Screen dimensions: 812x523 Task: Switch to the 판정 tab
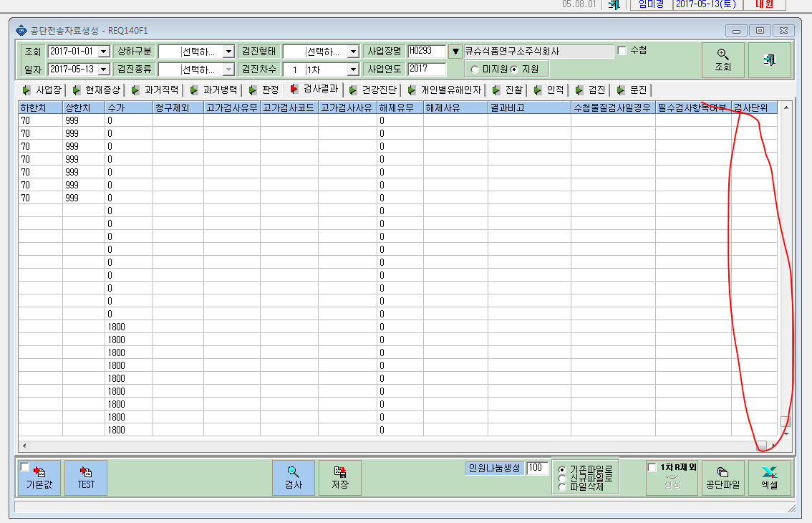[x=264, y=90]
